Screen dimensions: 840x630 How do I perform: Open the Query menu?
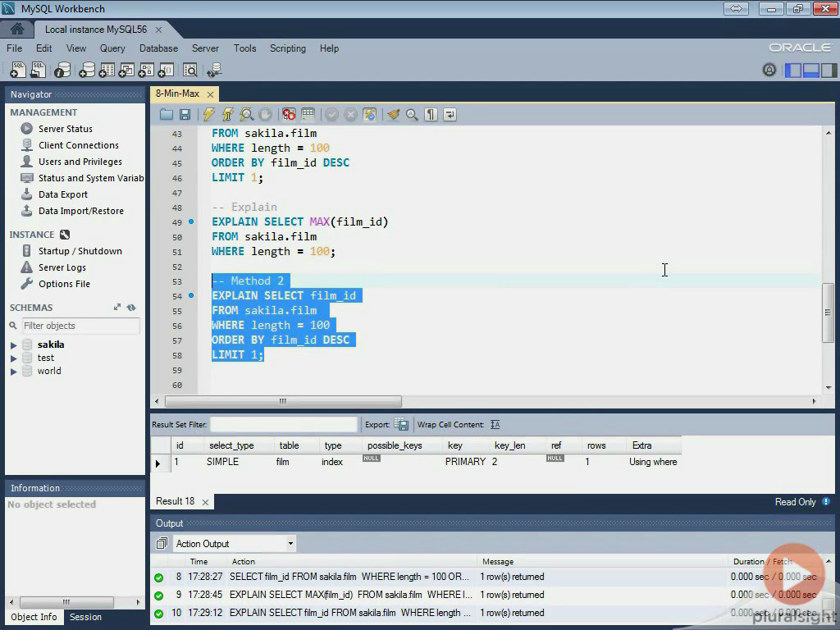click(x=112, y=48)
